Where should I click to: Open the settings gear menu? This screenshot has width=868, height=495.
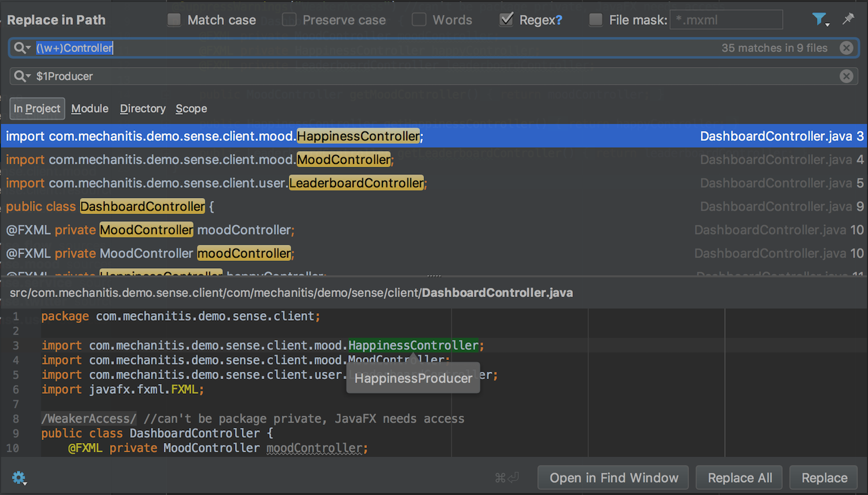19,478
